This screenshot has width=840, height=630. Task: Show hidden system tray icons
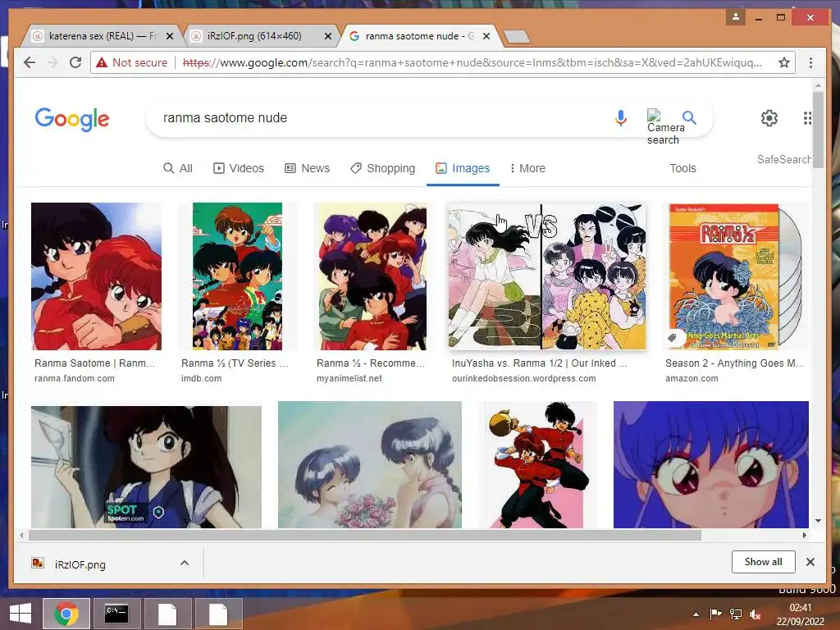pos(696,614)
